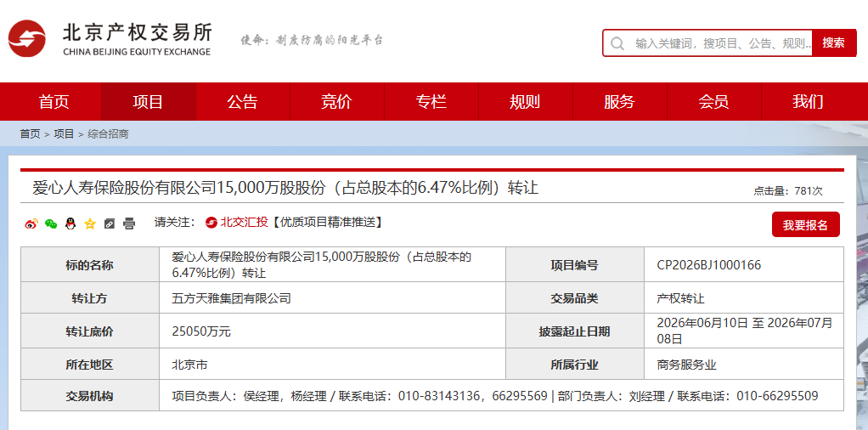Go to 项目 in the breadcrumb

(x=64, y=134)
